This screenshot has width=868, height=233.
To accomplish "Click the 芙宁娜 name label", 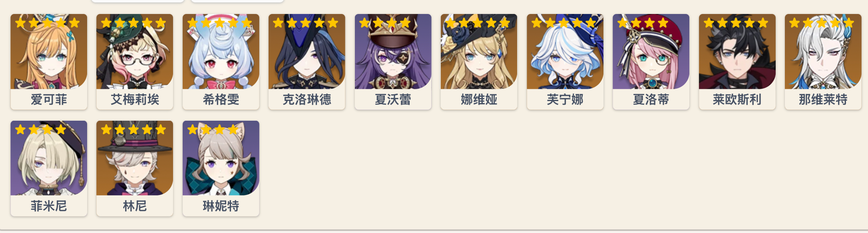I will pos(565,100).
